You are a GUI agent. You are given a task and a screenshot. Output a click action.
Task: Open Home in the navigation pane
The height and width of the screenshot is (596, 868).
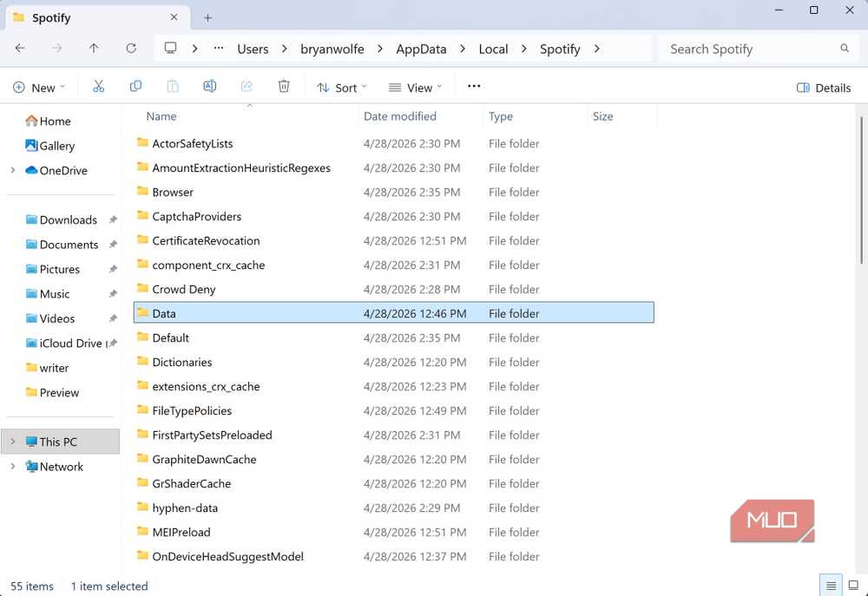click(x=48, y=121)
